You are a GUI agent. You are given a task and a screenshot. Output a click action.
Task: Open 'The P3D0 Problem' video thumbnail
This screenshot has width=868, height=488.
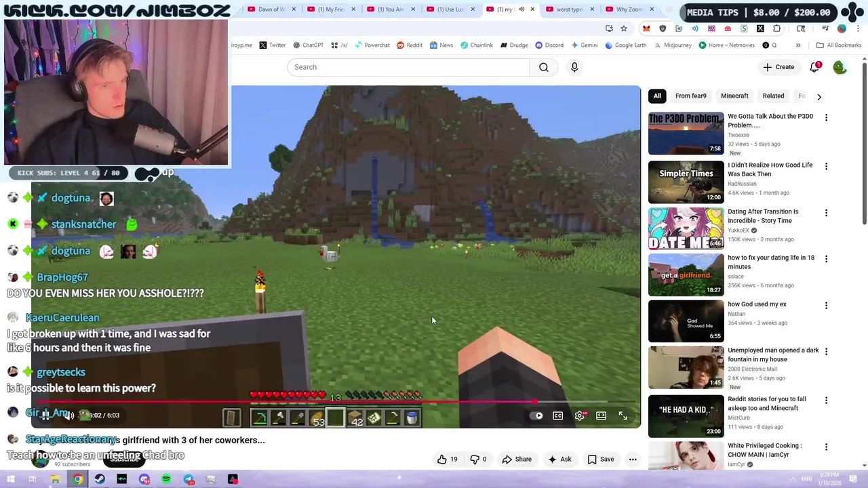tap(686, 134)
